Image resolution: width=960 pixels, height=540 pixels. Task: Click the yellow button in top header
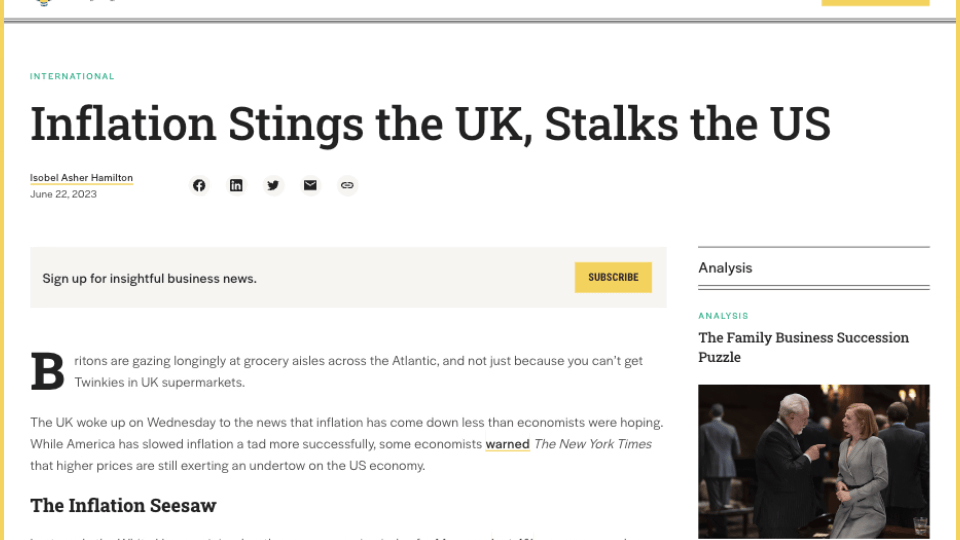pos(876,2)
